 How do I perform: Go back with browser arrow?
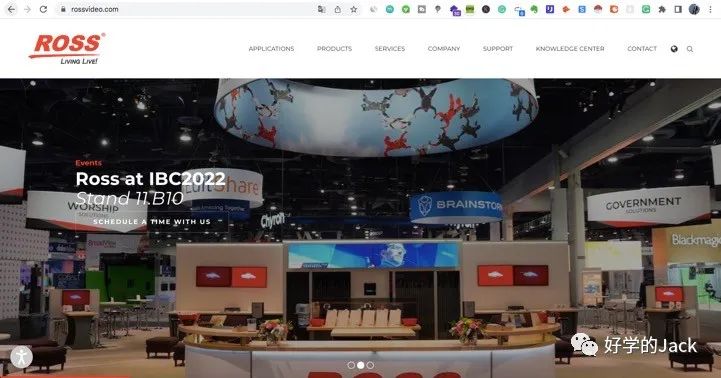pyautogui.click(x=11, y=9)
